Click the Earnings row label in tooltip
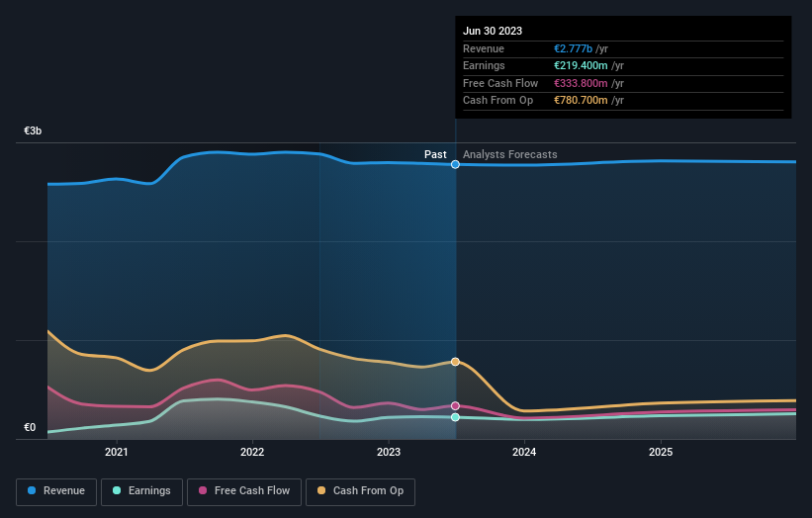 click(484, 65)
